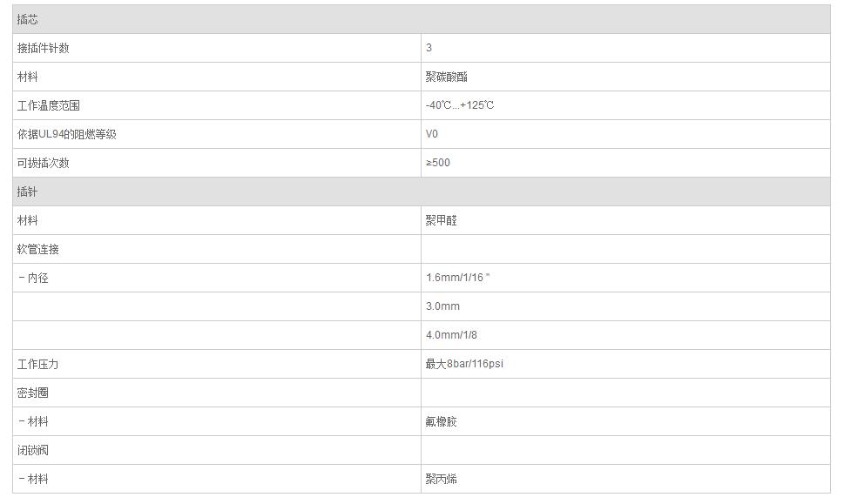844x504 pixels.
Task: Click the 聚丙烯 valve material value
Action: (x=442, y=479)
